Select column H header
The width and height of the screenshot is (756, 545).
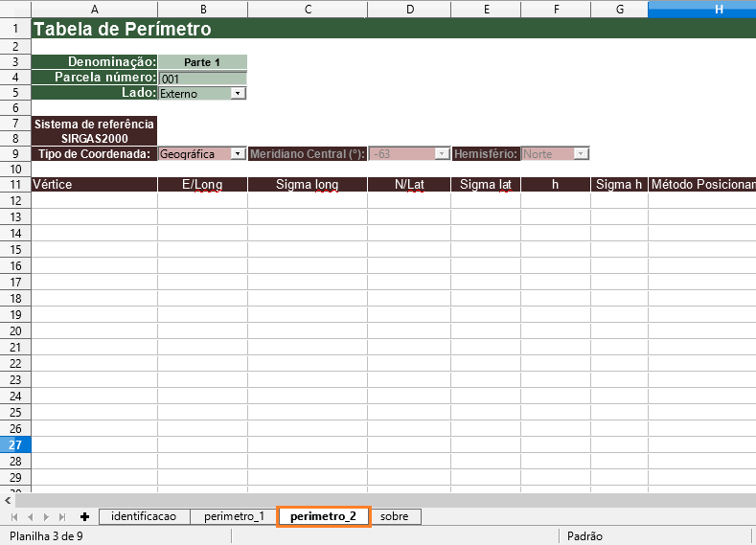click(x=701, y=9)
